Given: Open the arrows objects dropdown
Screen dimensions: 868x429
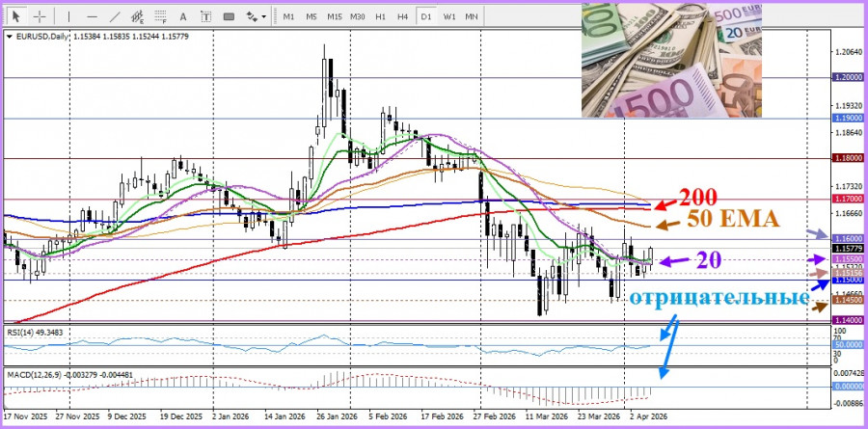Looking at the screenshot, I should (x=255, y=16).
